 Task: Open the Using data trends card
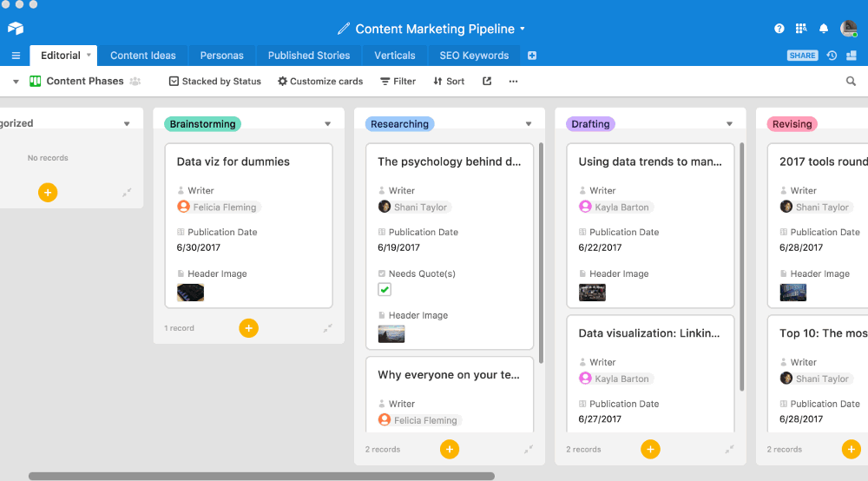click(x=650, y=225)
